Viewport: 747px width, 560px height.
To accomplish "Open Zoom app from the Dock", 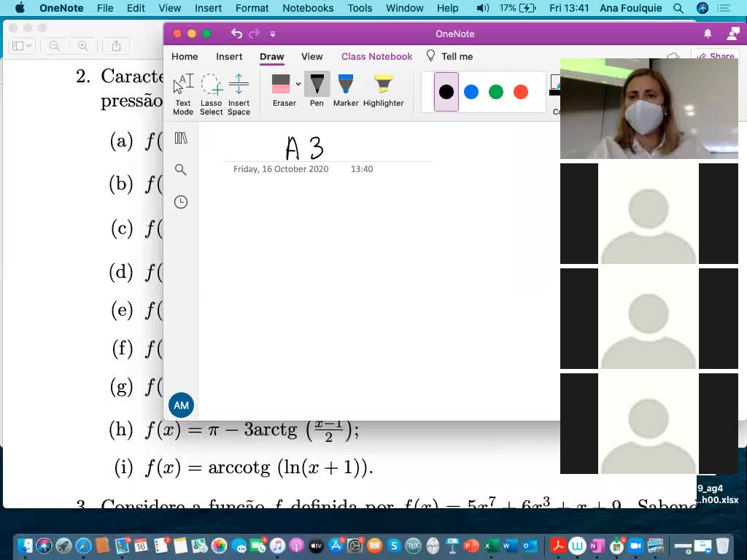I will tap(635, 545).
